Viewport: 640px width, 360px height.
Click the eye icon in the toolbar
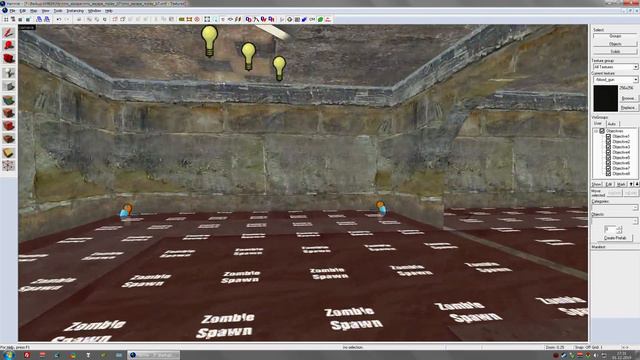[x=231, y=19]
